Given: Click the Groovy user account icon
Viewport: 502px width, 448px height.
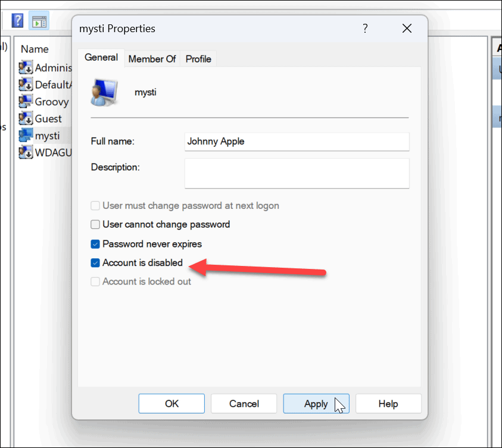Looking at the screenshot, I should coord(26,101).
